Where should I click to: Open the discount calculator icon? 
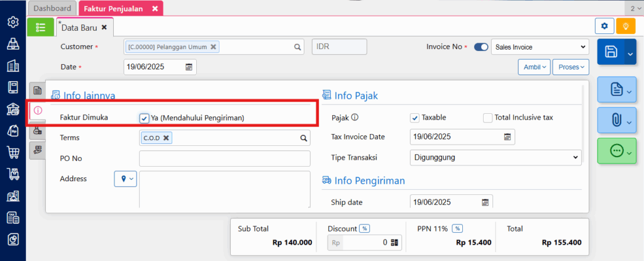tap(395, 243)
